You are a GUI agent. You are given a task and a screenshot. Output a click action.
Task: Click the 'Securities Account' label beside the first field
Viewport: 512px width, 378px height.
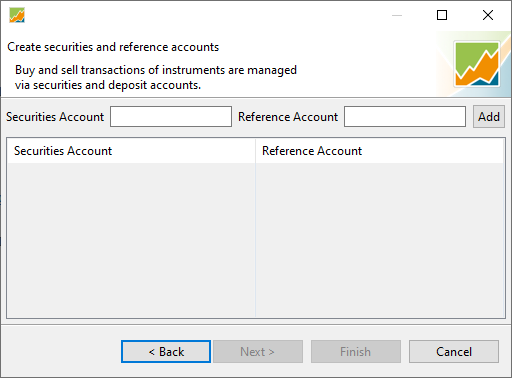tap(55, 117)
